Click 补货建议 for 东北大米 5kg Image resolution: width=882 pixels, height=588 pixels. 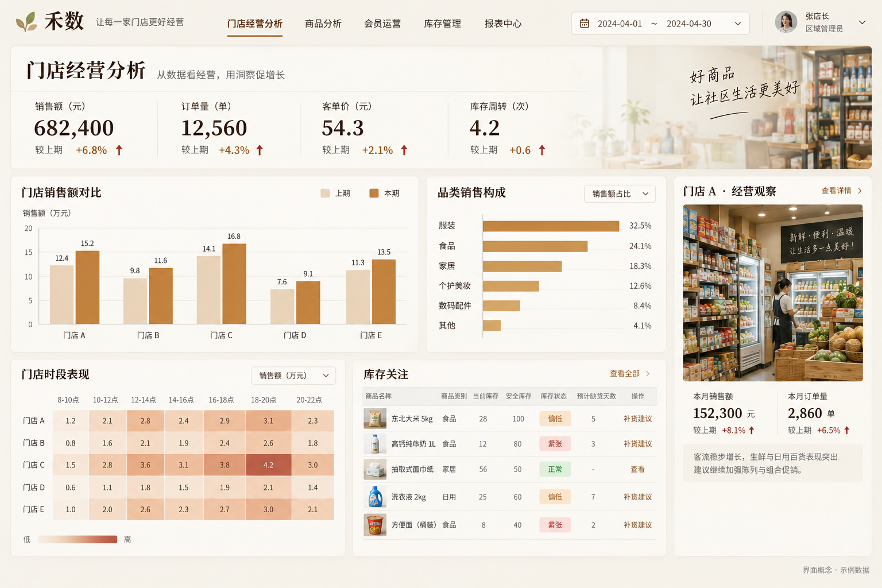[638, 419]
